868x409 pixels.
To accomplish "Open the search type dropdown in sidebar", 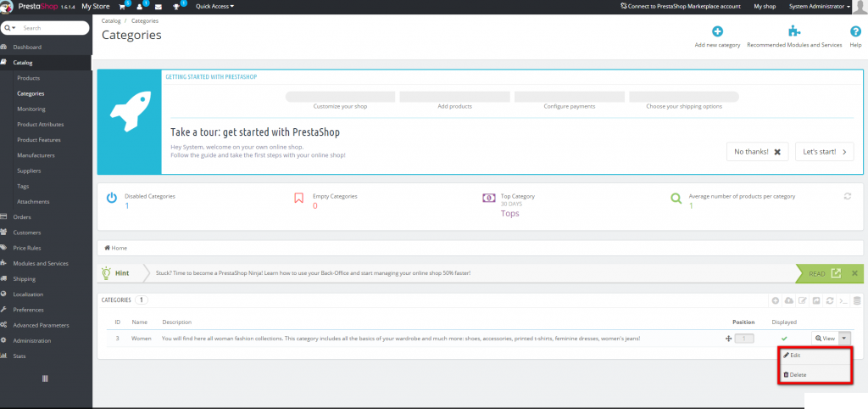I will pos(10,28).
